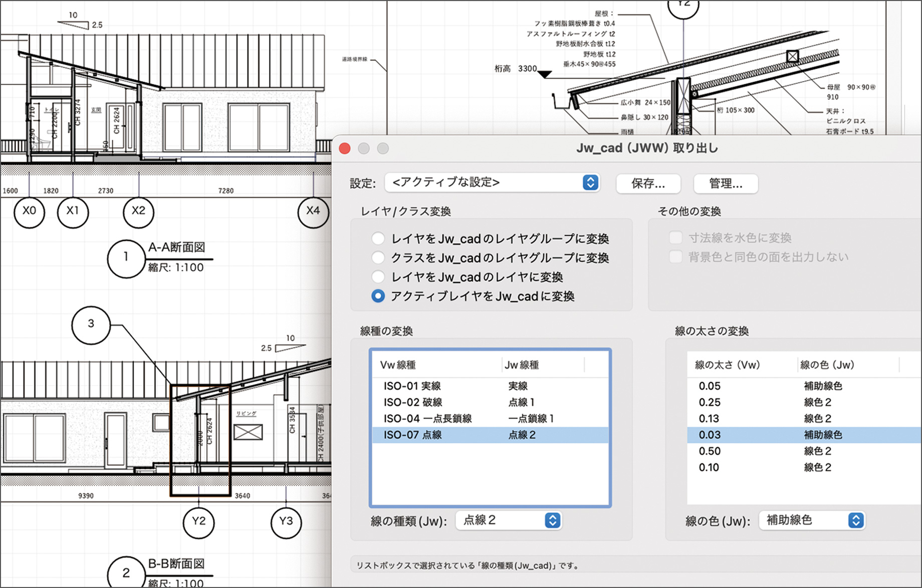The height and width of the screenshot is (588, 922).
Task: Click the X4 grid bubble in drawing
Action: click(313, 212)
